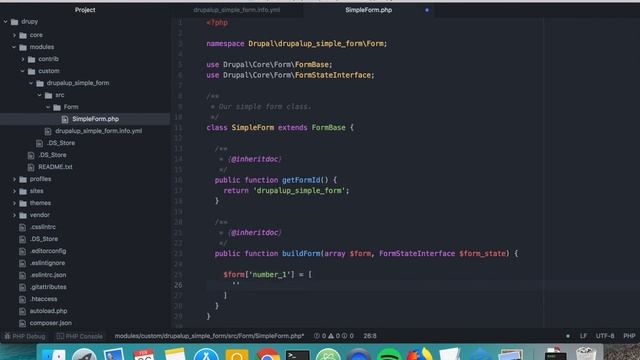Click the core folder icon
The image size is (640, 360).
[x=23, y=35]
